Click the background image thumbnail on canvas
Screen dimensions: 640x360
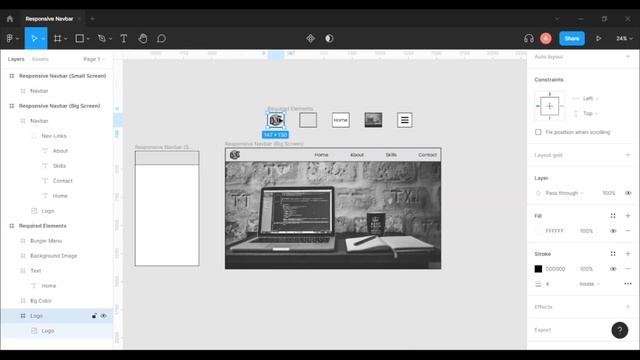point(373,120)
